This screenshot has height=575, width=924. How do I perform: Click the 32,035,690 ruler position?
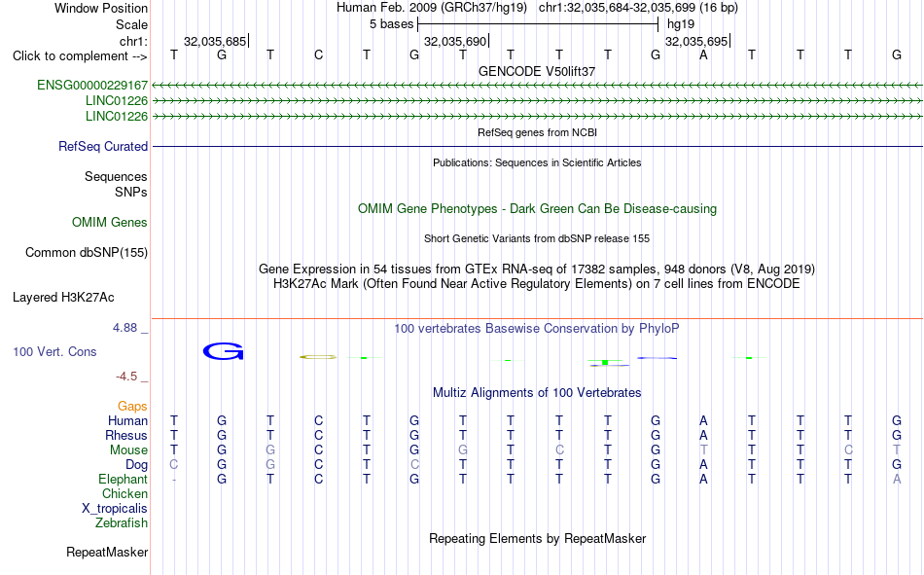pyautogui.click(x=455, y=41)
